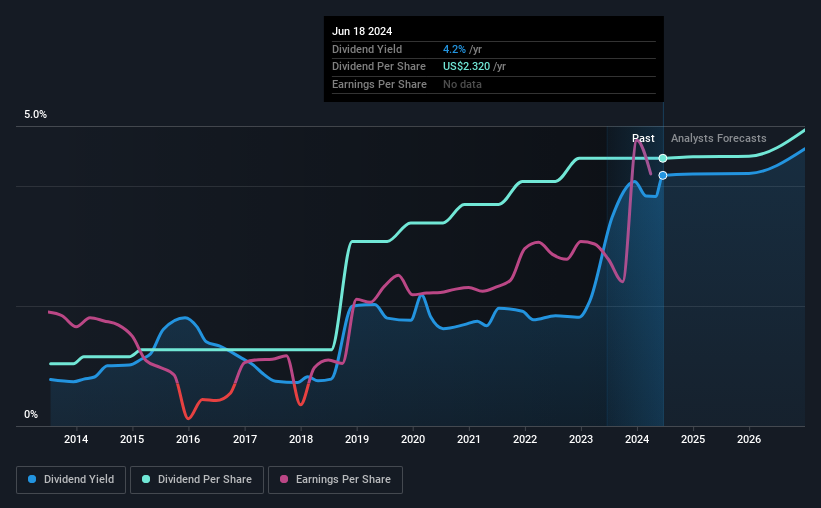Click the 2015 x-axis label
Viewport: 821px width, 508px height.
132,439
